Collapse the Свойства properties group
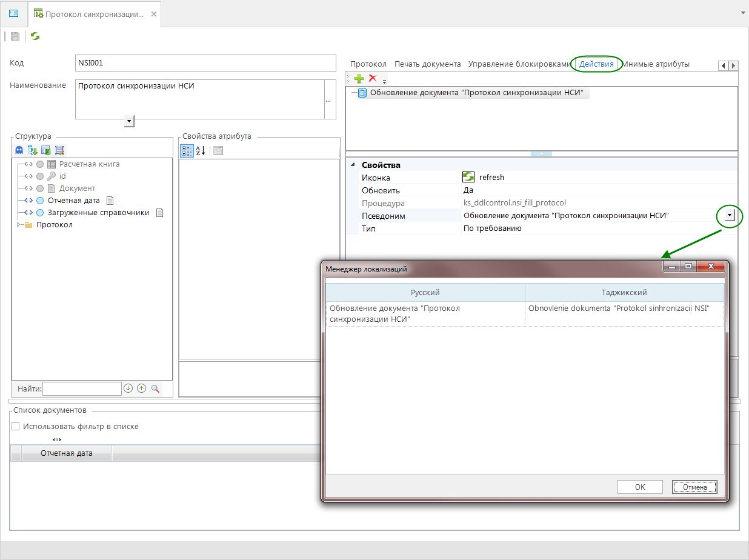The image size is (749, 560). [x=353, y=165]
